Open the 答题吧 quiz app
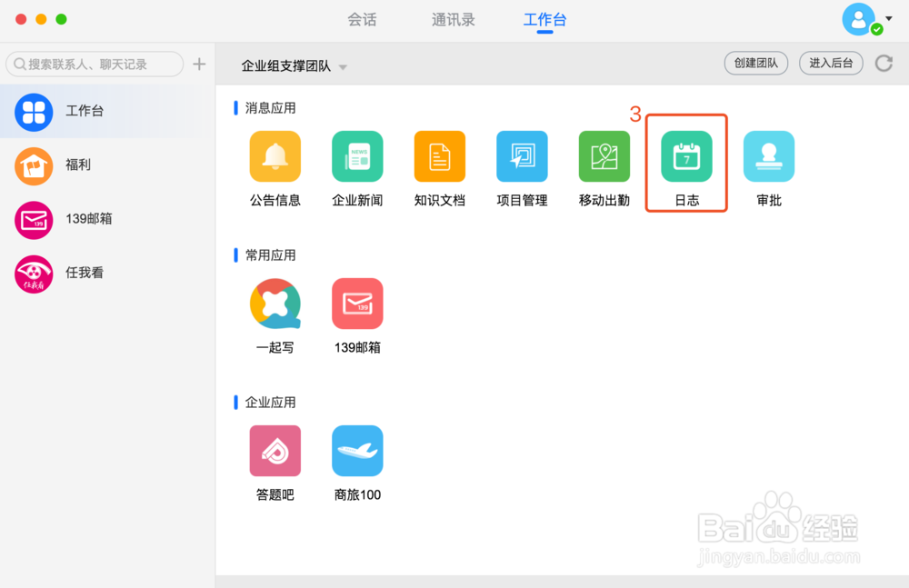Viewport: 909px width, 588px height. (x=275, y=450)
